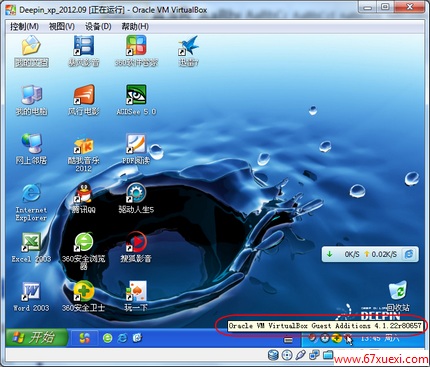Open the 帮助(H) menu
The image size is (430, 367).
(135, 27)
